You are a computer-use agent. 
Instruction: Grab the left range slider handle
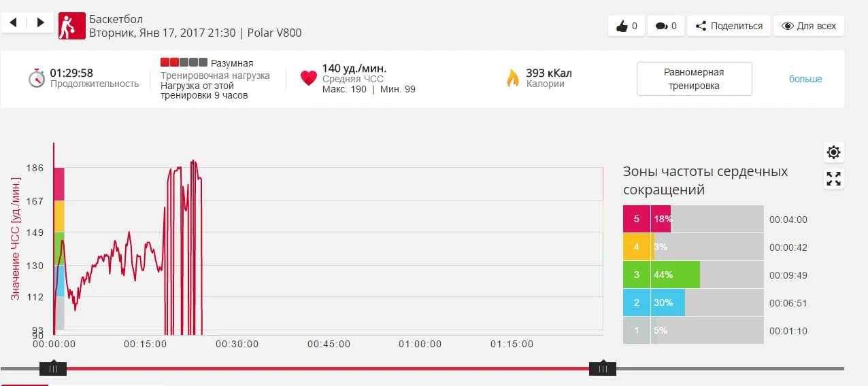point(53,368)
